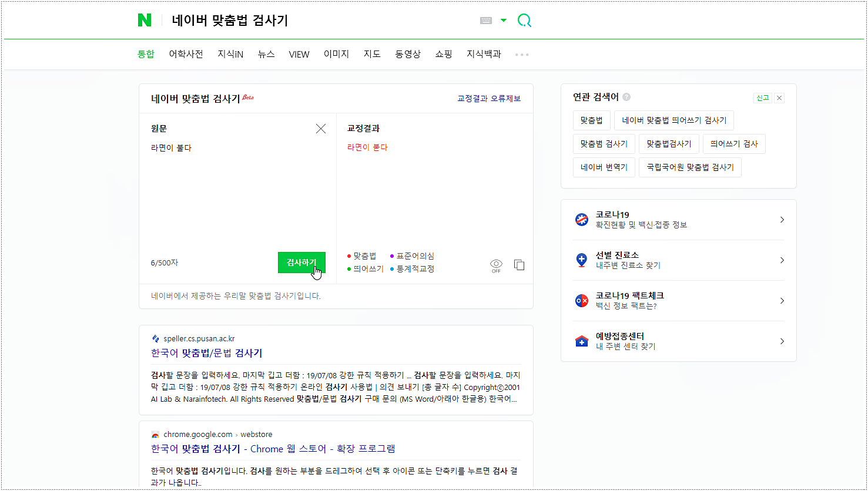Select the 통합 tab
Viewport: 868px width, 491px height.
(x=146, y=54)
